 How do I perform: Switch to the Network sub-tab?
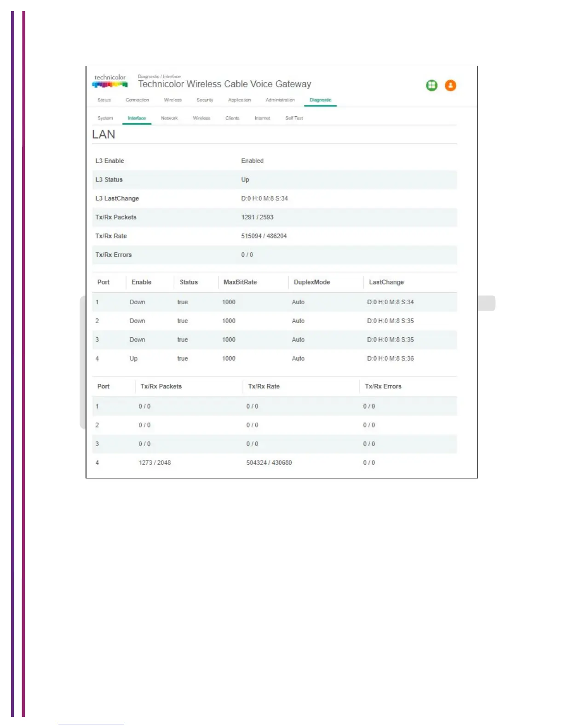pos(169,118)
